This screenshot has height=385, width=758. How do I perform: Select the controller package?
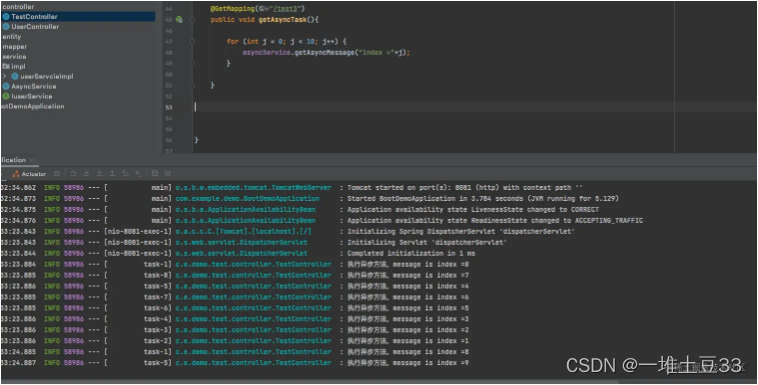click(x=18, y=7)
